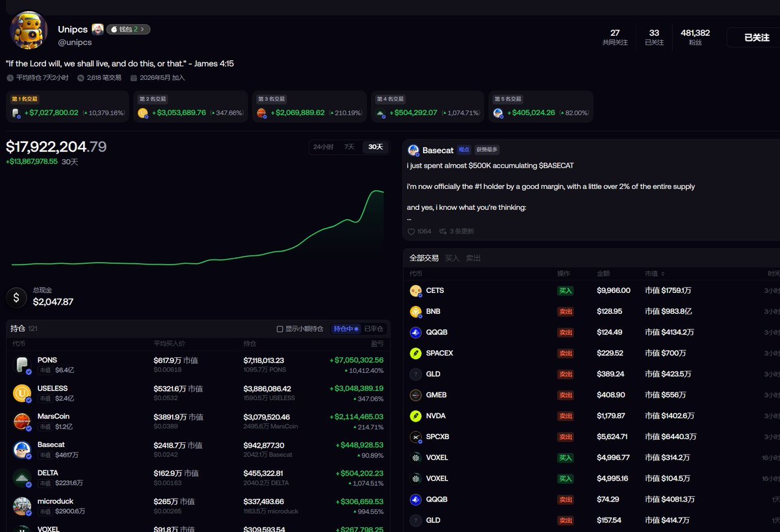The width and height of the screenshot is (780, 532).
Task: Switch to the 持仓中 holdings toggle
Action: click(346, 329)
